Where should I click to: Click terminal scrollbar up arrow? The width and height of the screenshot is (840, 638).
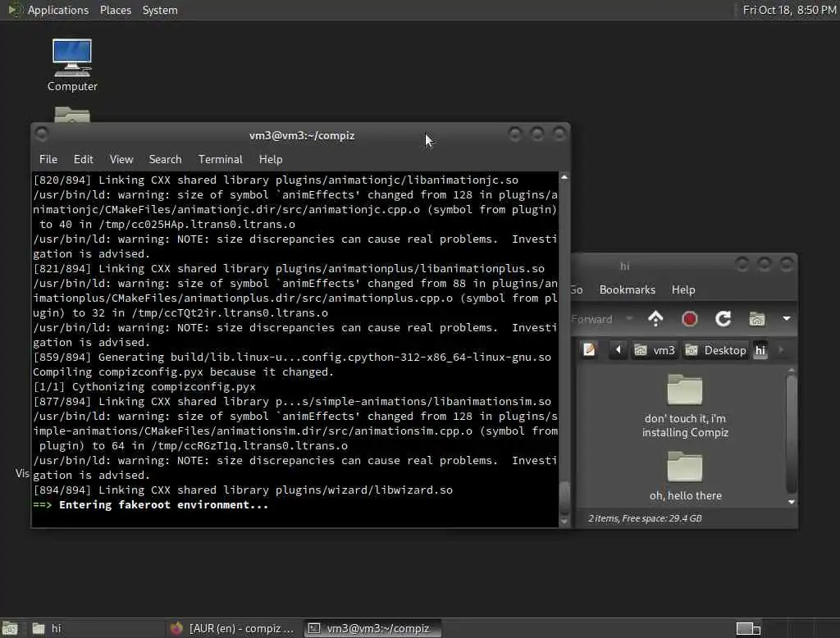point(564,177)
